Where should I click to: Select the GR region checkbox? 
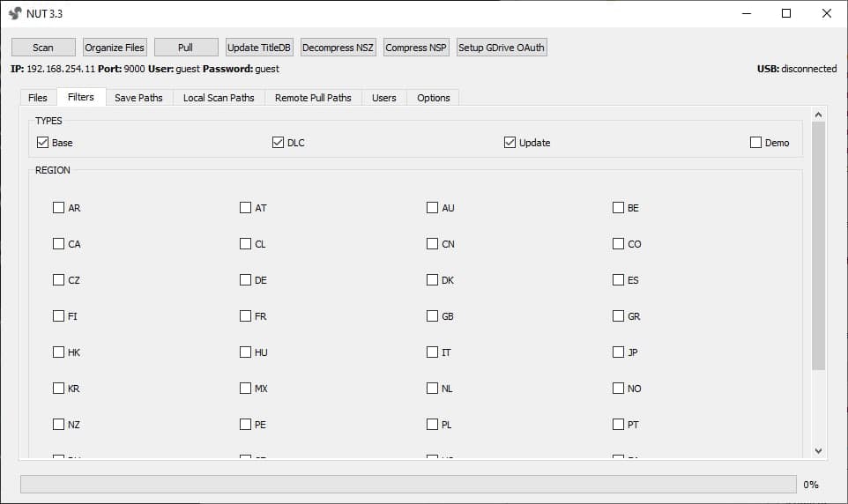point(618,315)
